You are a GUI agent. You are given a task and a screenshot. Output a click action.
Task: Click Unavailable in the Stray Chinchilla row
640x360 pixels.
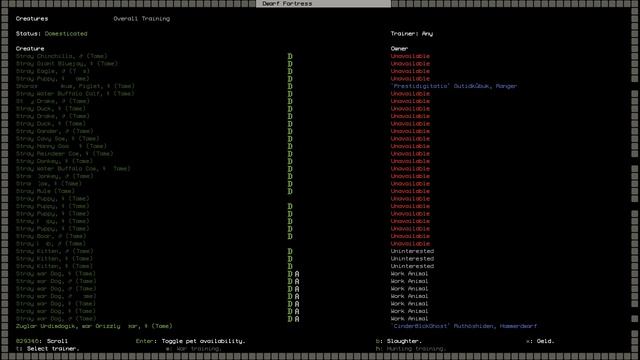(410, 56)
